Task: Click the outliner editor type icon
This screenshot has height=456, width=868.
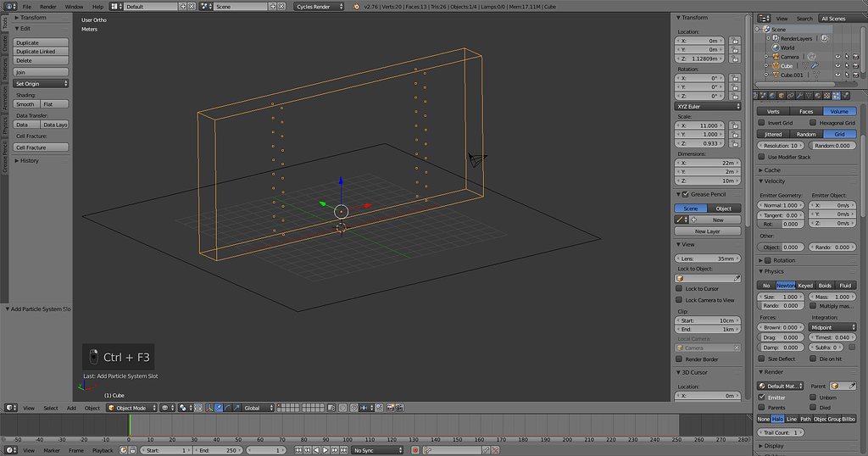Action: click(764, 19)
